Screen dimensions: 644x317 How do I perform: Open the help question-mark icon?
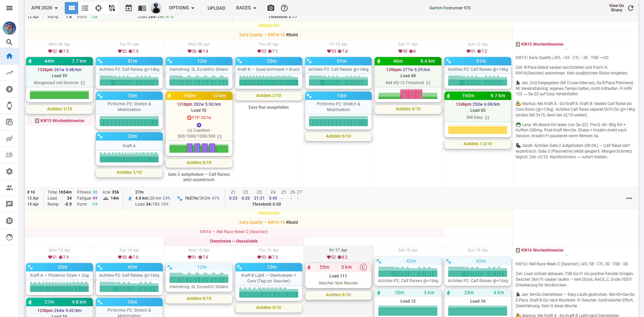coord(284,8)
